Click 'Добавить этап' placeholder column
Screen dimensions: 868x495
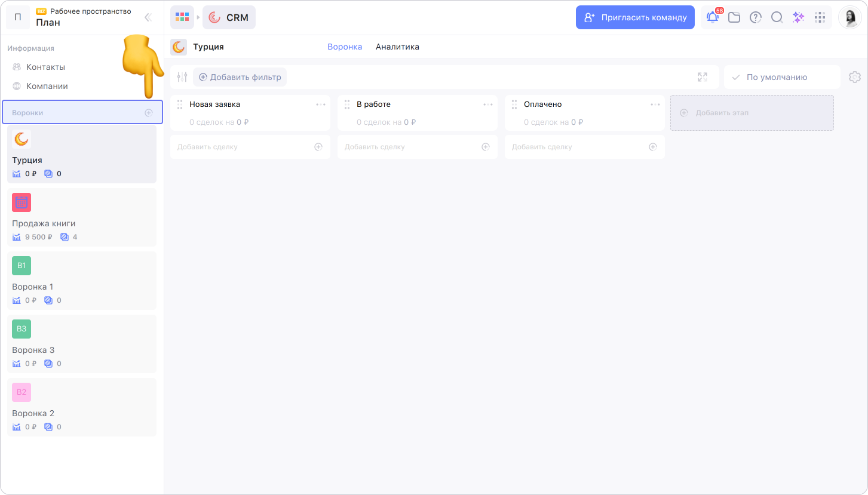tap(752, 113)
